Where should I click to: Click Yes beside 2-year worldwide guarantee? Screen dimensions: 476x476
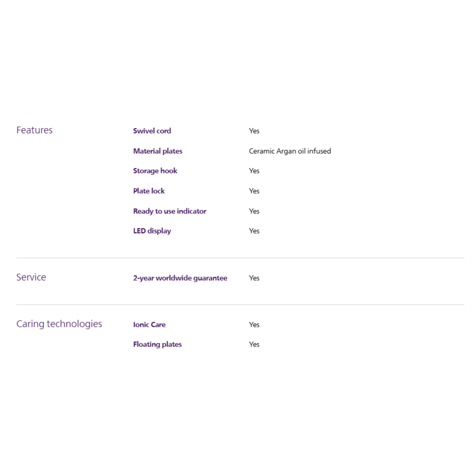[x=254, y=278]
